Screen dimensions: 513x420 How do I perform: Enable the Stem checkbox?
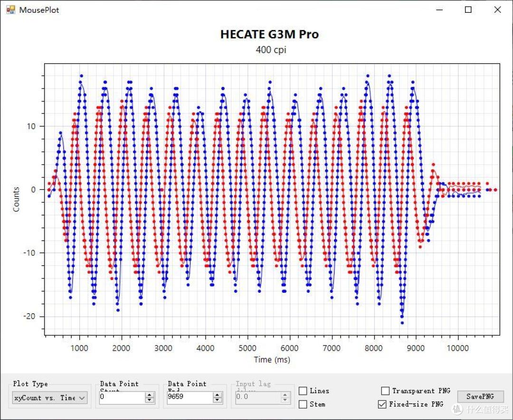(x=303, y=404)
